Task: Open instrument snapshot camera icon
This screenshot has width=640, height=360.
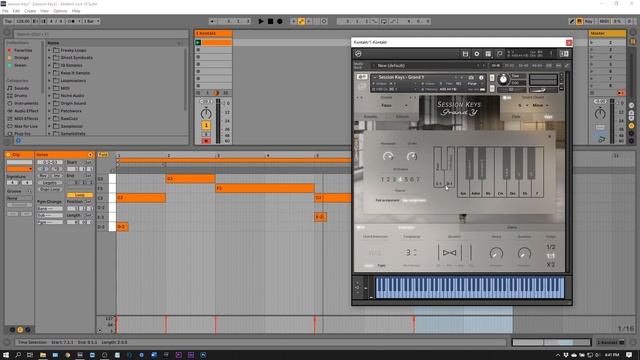Action: (471, 78)
